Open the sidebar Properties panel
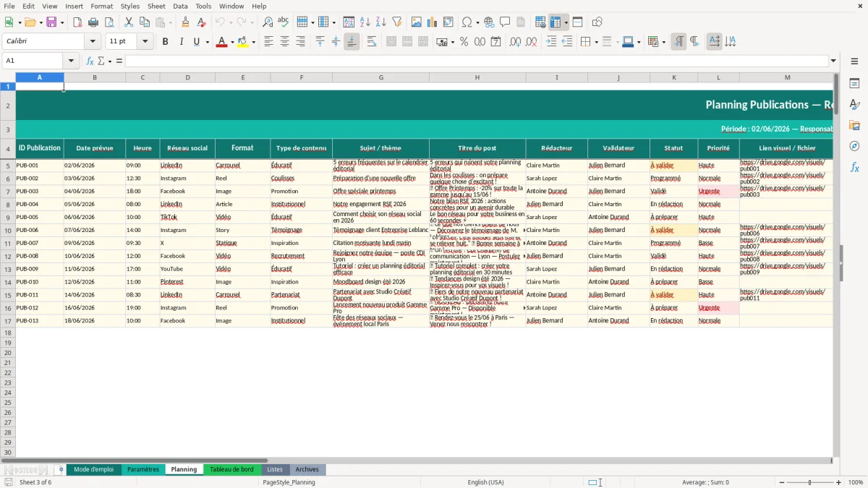This screenshot has height=488, width=868. click(x=854, y=84)
